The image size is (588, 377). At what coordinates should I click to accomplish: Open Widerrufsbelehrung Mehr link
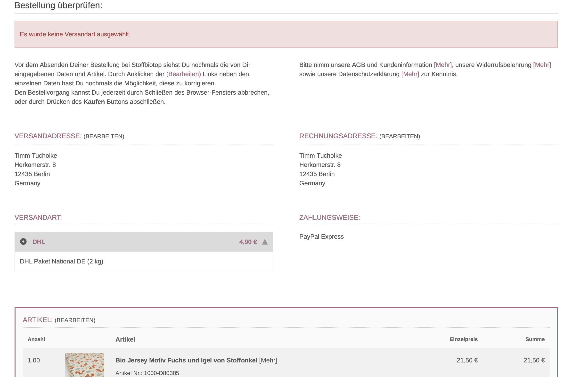[x=541, y=65]
